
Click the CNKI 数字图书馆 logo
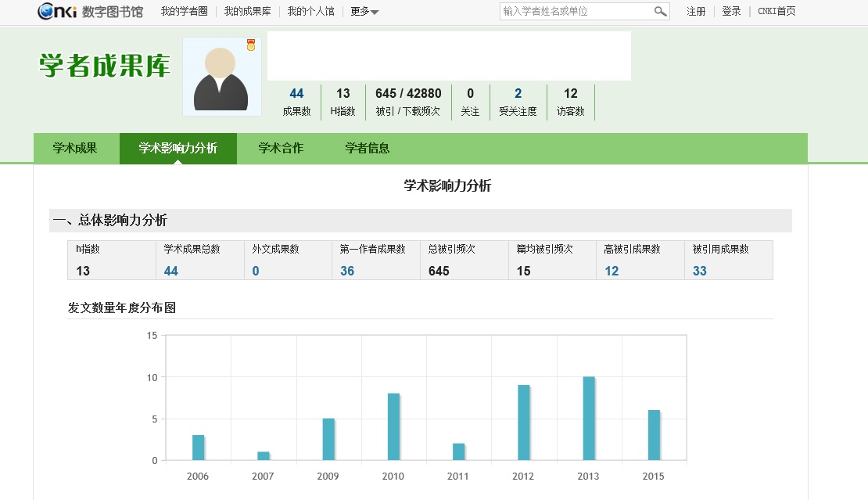91,11
